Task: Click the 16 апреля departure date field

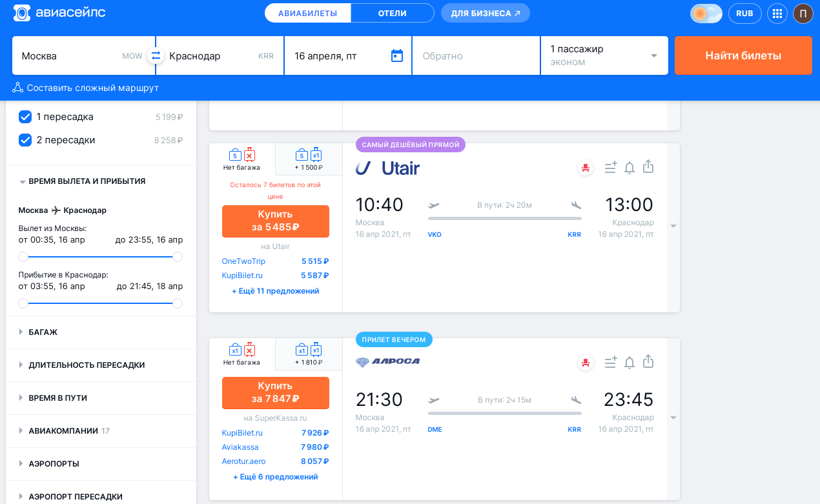Action: (x=348, y=55)
